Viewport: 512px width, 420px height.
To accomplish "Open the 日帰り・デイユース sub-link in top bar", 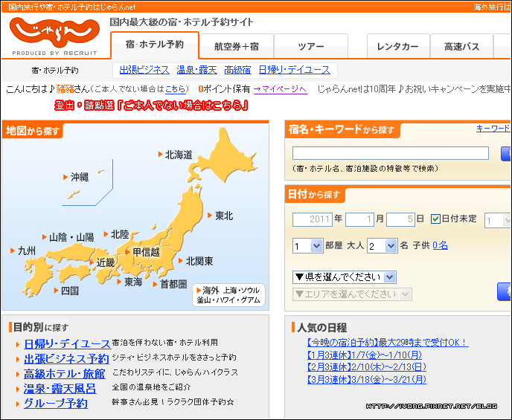I will [x=295, y=70].
